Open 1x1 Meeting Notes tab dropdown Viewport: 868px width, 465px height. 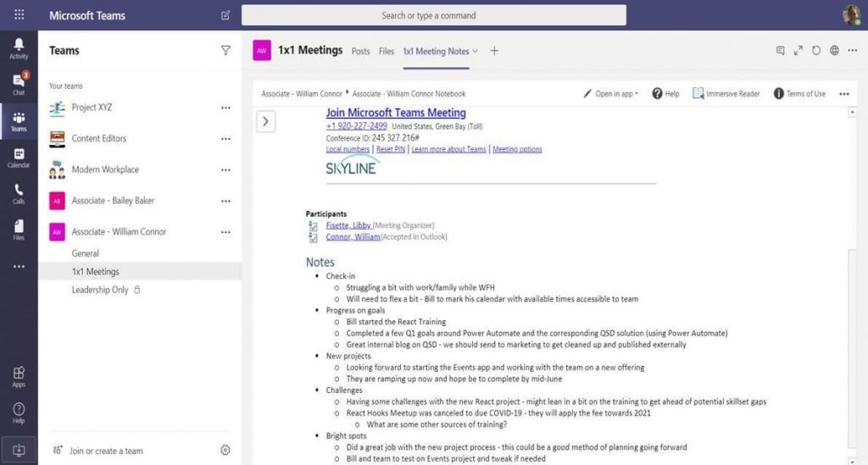[475, 51]
